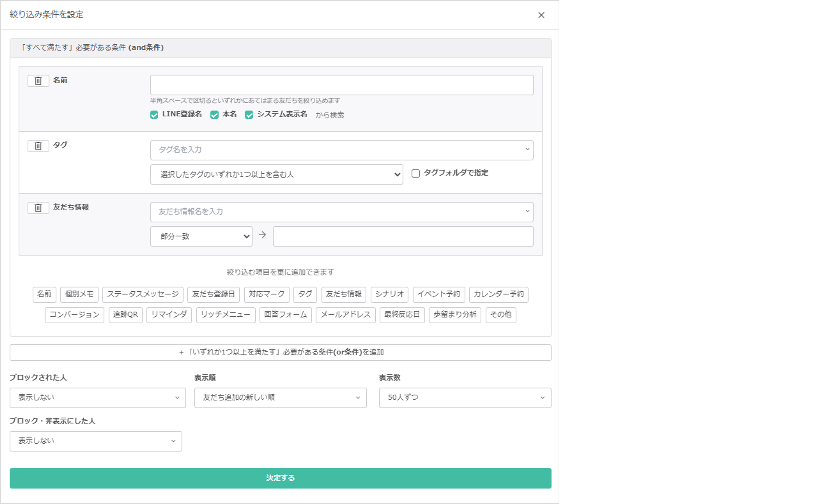Screen dimensions: 835x504
Task: Delete the タグ condition with trash icon
Action: (38, 146)
